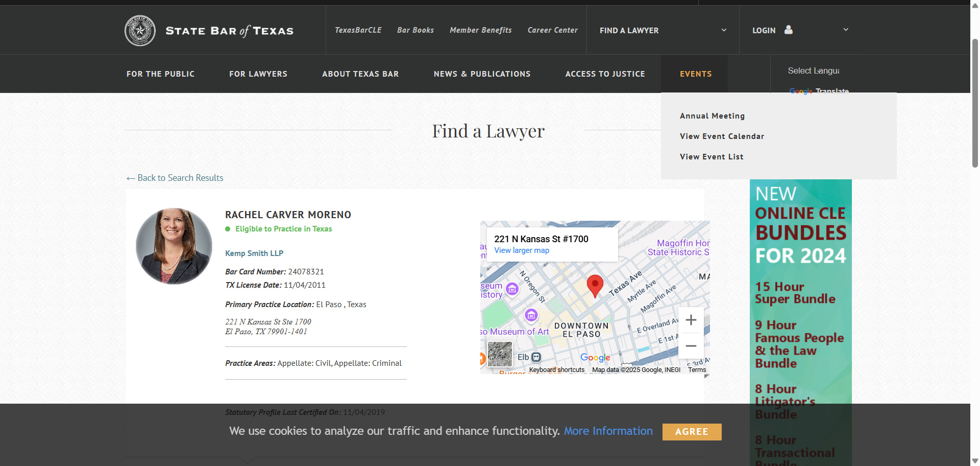Click the State Bar of Texas seal logo
This screenshot has height=466, width=980.
coord(140,31)
